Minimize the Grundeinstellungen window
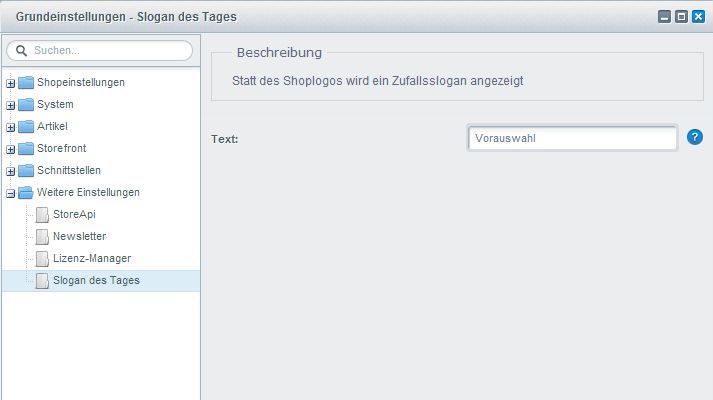Viewport: 713px width, 400px height. click(664, 17)
